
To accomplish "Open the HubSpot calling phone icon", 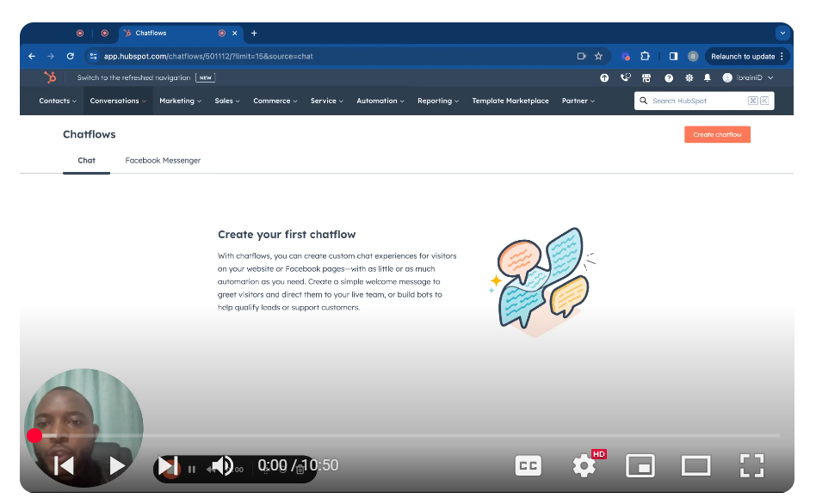I will click(x=626, y=77).
